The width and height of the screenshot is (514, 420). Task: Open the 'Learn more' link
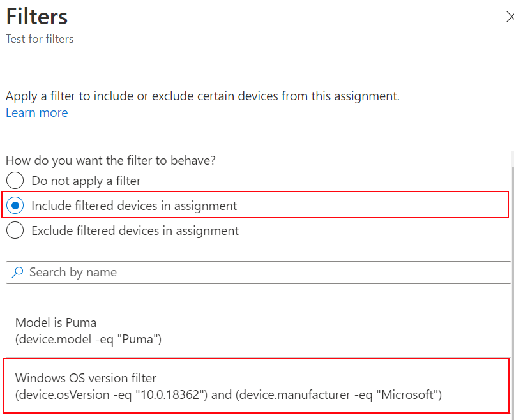(36, 112)
